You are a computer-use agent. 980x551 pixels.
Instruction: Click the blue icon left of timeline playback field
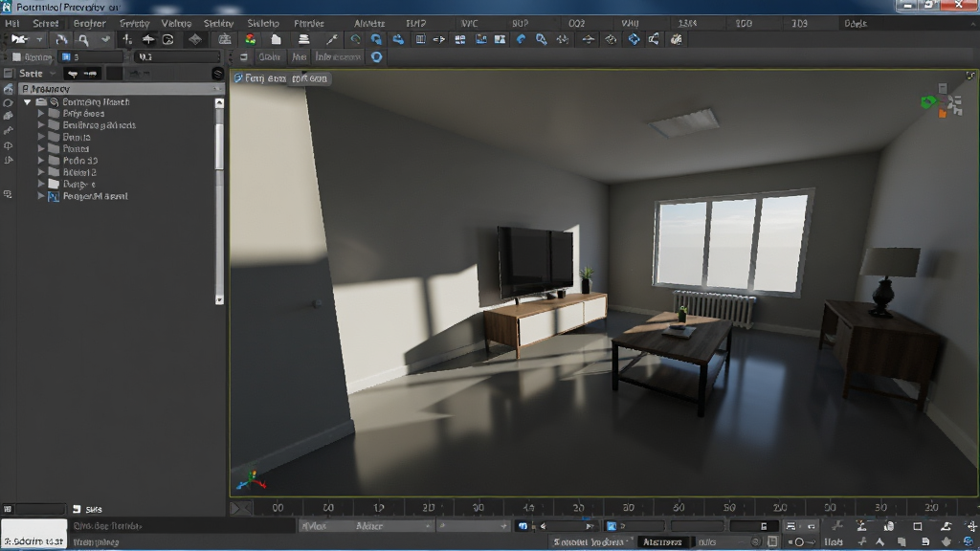tap(612, 526)
